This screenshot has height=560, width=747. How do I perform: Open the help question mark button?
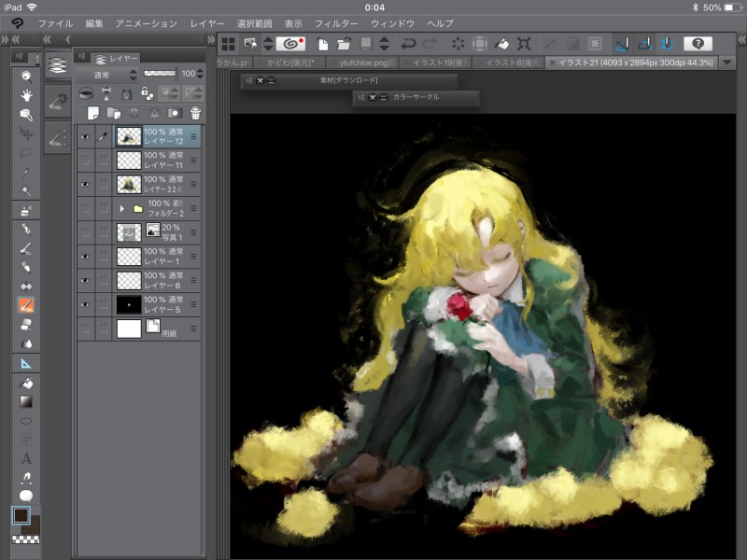(x=698, y=44)
